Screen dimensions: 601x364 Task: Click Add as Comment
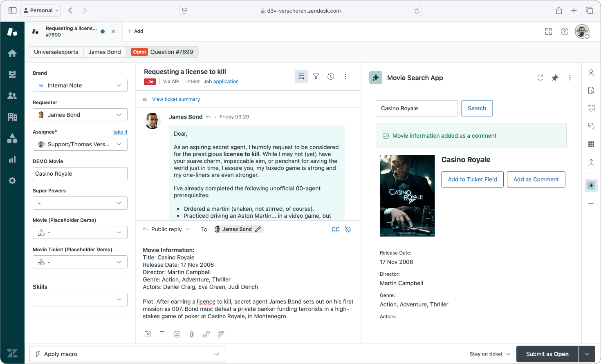click(x=536, y=179)
